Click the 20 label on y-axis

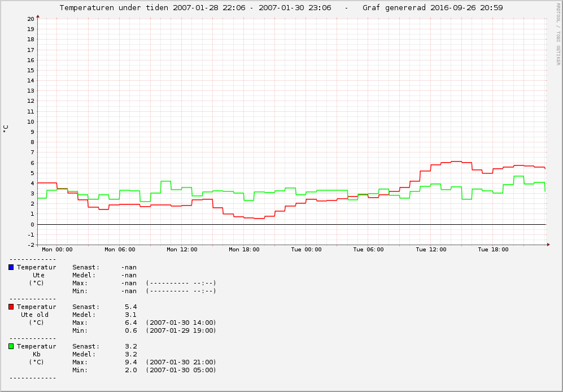(x=31, y=19)
